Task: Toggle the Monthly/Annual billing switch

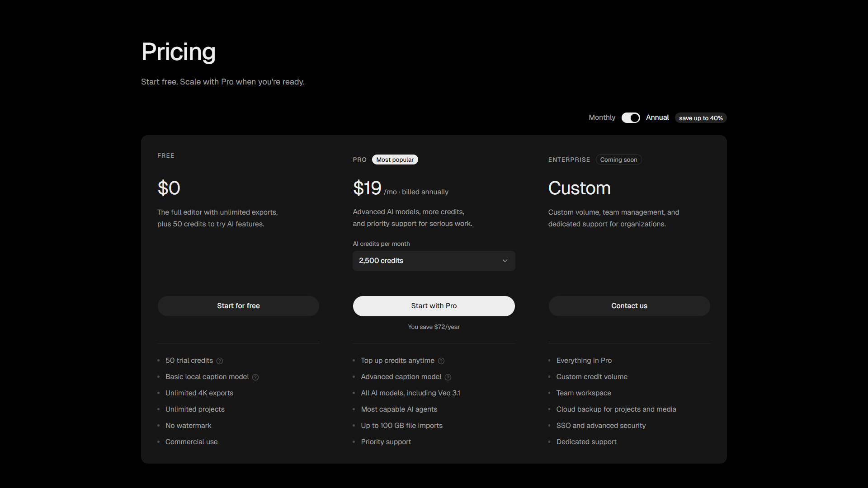Action: pos(631,117)
